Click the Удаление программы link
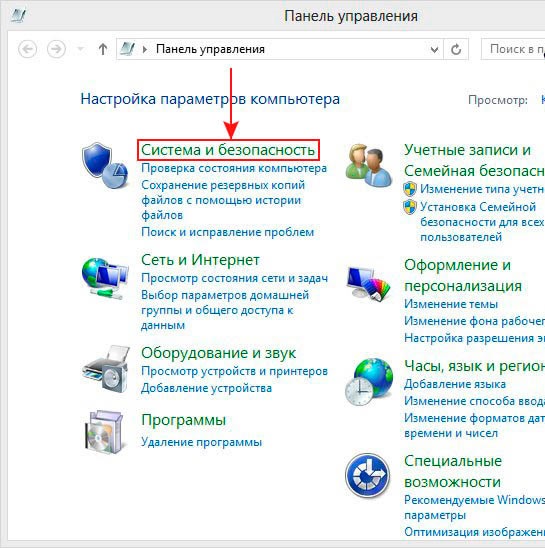The height and width of the screenshot is (548, 545). click(x=201, y=442)
